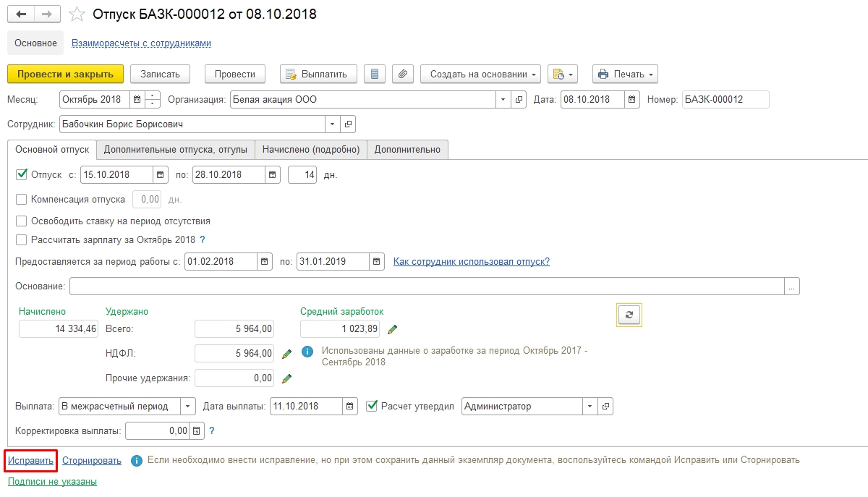Edit НДФЛ amount with pencil icon
868x497 pixels.
click(287, 354)
